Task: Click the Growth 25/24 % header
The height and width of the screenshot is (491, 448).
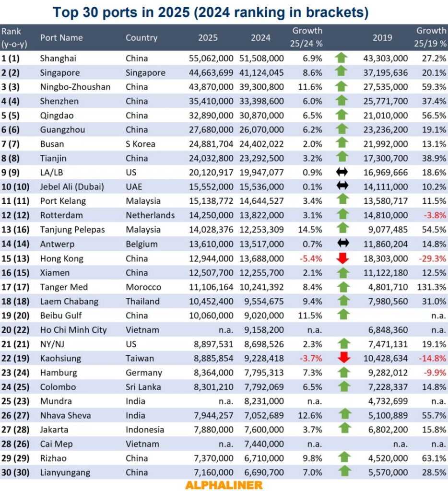Action: point(308,37)
